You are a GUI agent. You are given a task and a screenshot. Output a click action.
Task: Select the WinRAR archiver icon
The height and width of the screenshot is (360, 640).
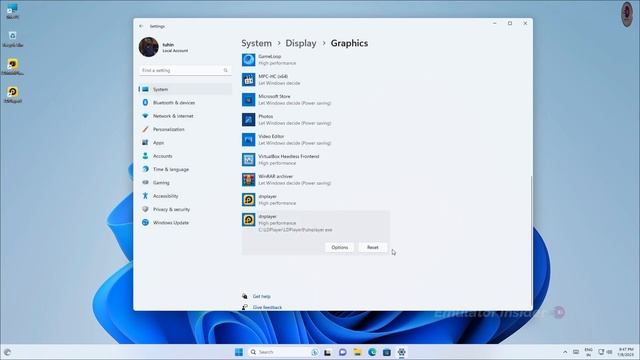click(249, 180)
